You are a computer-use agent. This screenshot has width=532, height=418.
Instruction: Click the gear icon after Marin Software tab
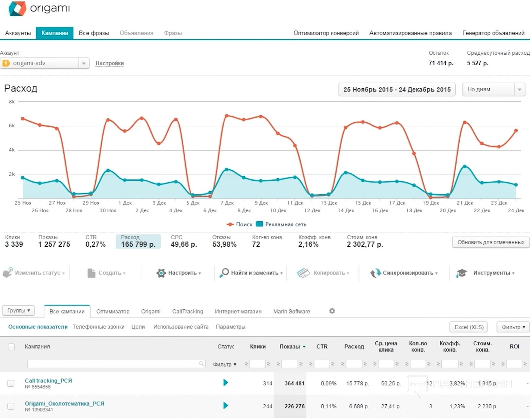[x=332, y=311]
